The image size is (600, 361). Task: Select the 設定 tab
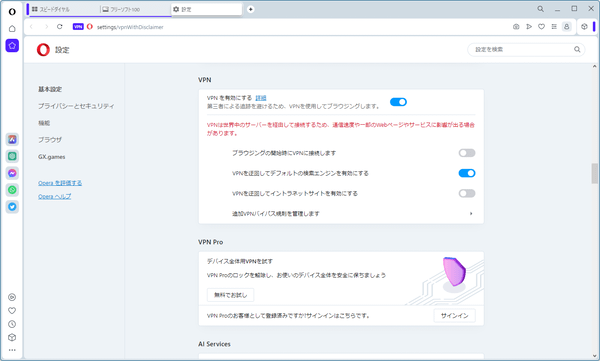click(206, 9)
